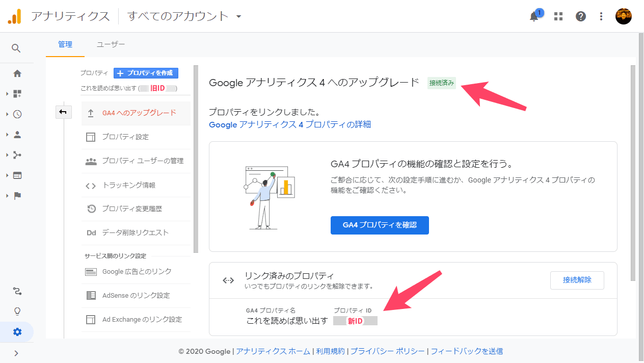Expand the Realtime section arrow
Image resolution: width=644 pixels, height=363 pixels.
pos(7,114)
